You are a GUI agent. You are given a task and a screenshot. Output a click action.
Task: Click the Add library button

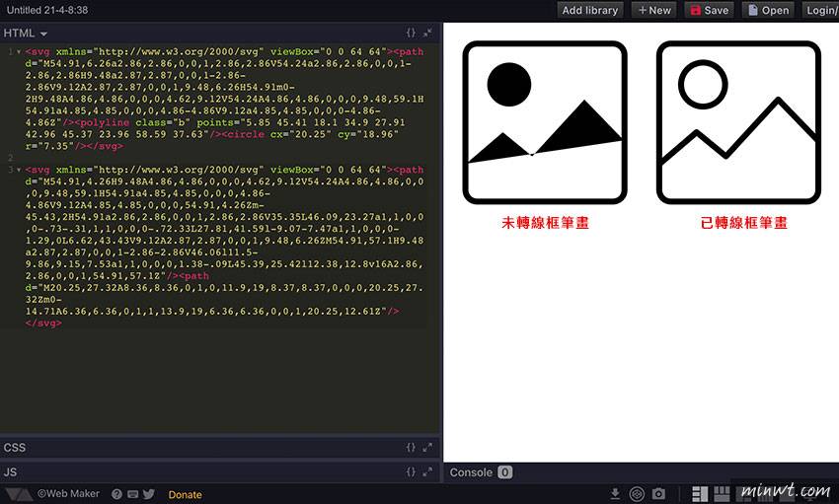point(589,10)
